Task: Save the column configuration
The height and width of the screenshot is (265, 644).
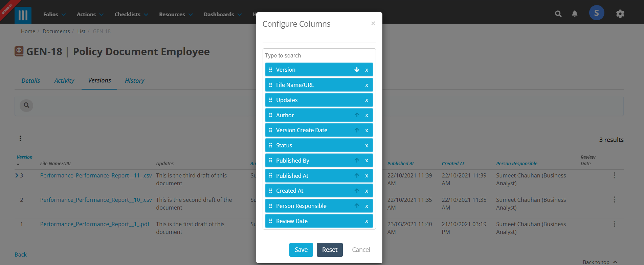Action: pyautogui.click(x=301, y=250)
